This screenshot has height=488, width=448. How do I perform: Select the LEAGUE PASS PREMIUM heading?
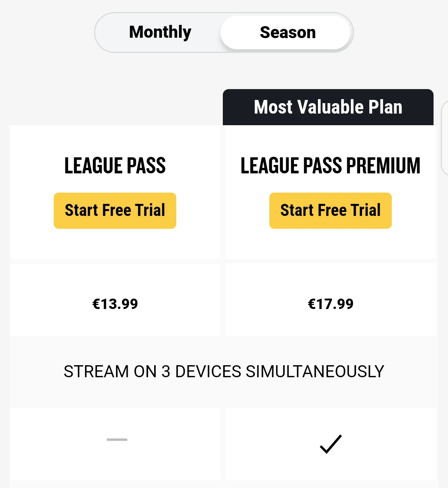330,166
